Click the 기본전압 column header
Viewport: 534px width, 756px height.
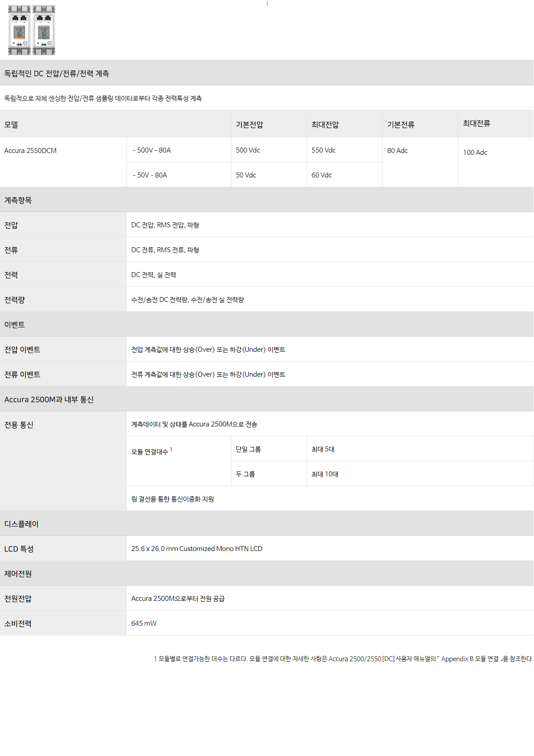[x=249, y=125]
